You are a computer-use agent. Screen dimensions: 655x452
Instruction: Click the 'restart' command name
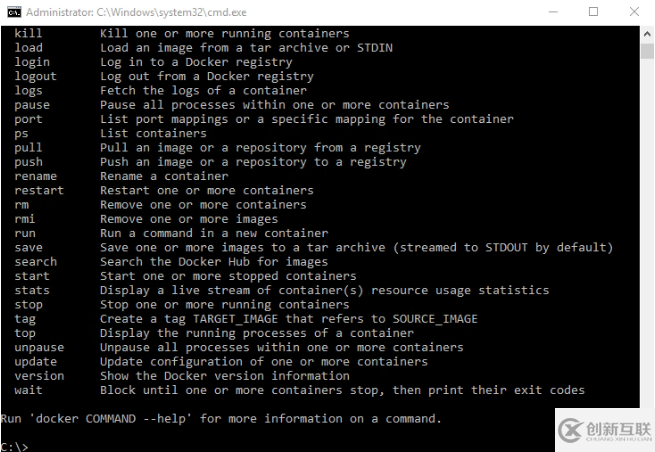coord(39,190)
